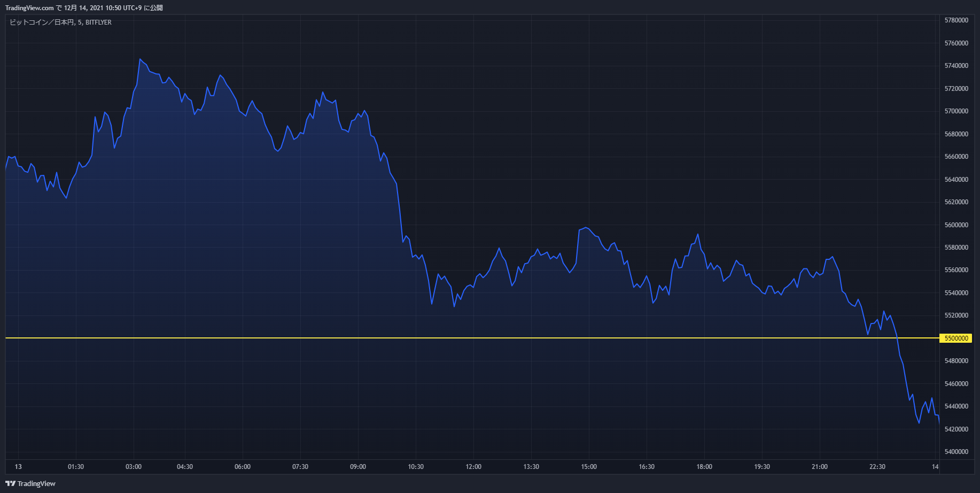
Task: Click the 5740000 price axis label
Action: (x=956, y=66)
